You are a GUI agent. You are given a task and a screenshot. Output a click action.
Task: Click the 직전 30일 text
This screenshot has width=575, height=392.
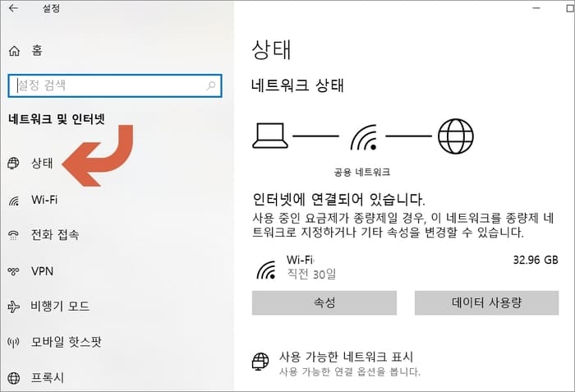click(311, 274)
